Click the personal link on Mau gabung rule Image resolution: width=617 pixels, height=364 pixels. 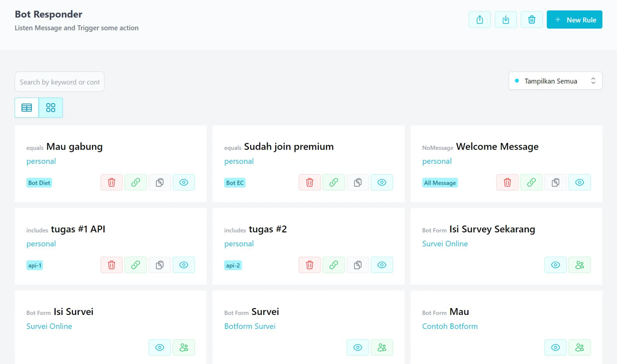point(41,161)
